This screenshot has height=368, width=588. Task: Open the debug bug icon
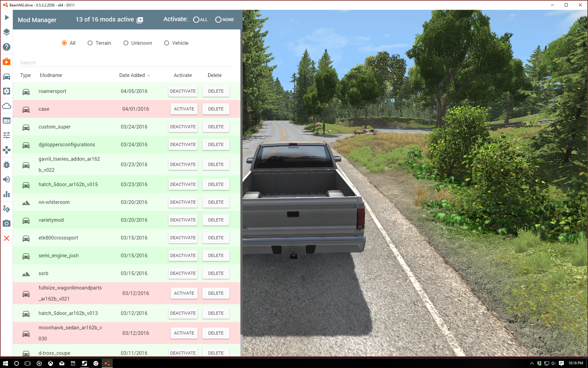pyautogui.click(x=7, y=165)
